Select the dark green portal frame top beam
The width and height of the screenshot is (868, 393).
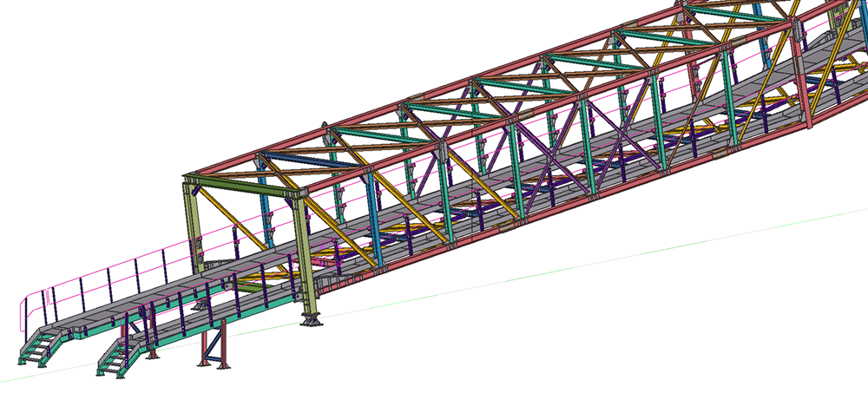click(244, 186)
